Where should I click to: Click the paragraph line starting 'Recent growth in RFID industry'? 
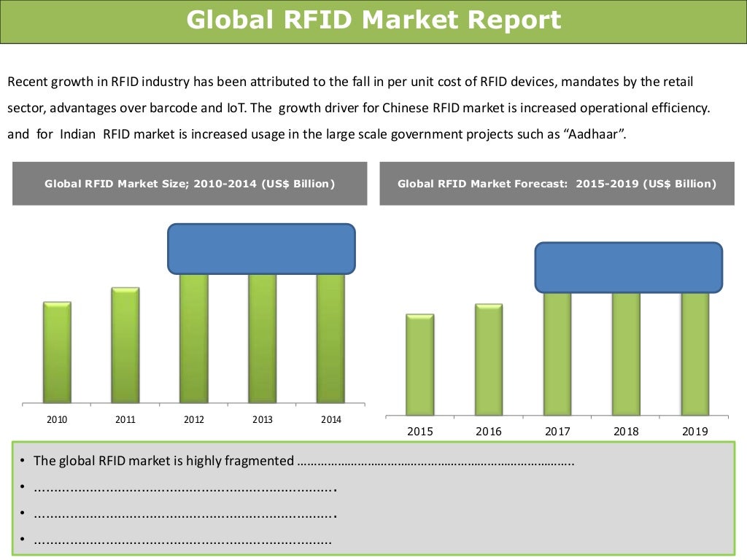pyautogui.click(x=350, y=82)
